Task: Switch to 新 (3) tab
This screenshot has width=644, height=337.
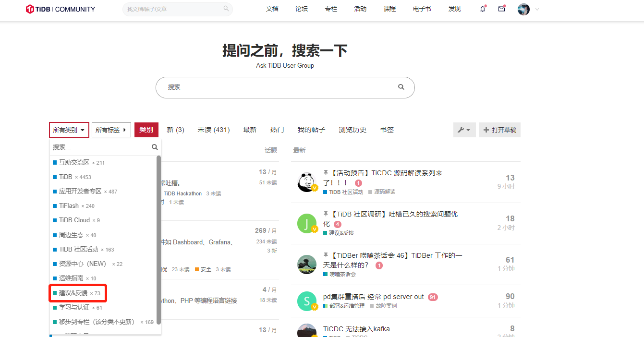Action: coord(175,130)
